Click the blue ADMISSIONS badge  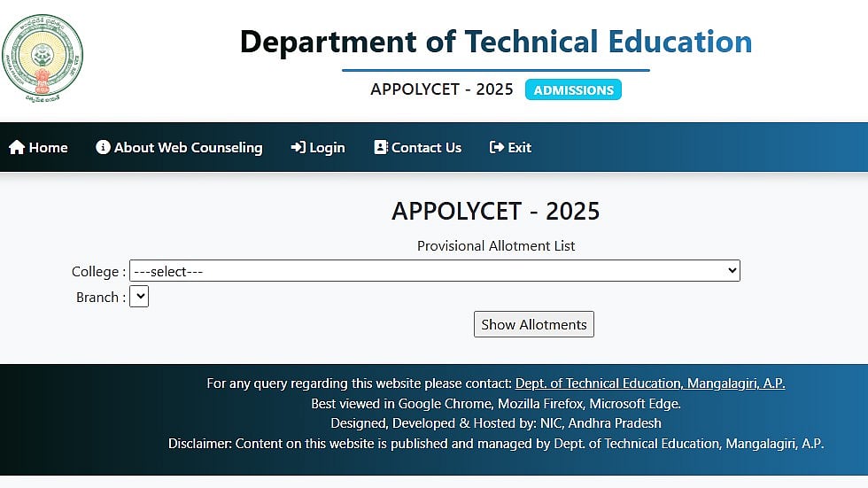coord(573,90)
